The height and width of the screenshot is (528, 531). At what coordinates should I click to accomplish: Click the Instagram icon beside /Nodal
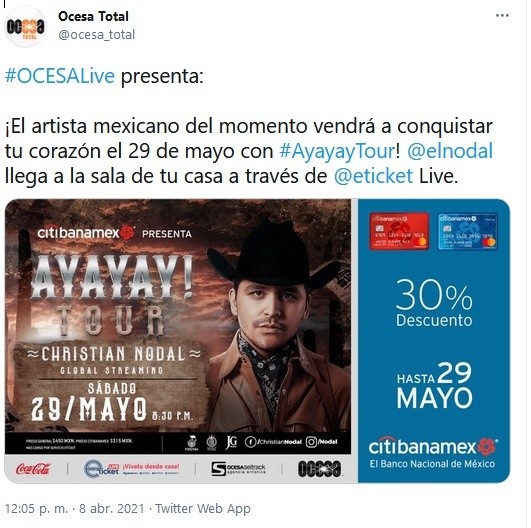tap(311, 442)
